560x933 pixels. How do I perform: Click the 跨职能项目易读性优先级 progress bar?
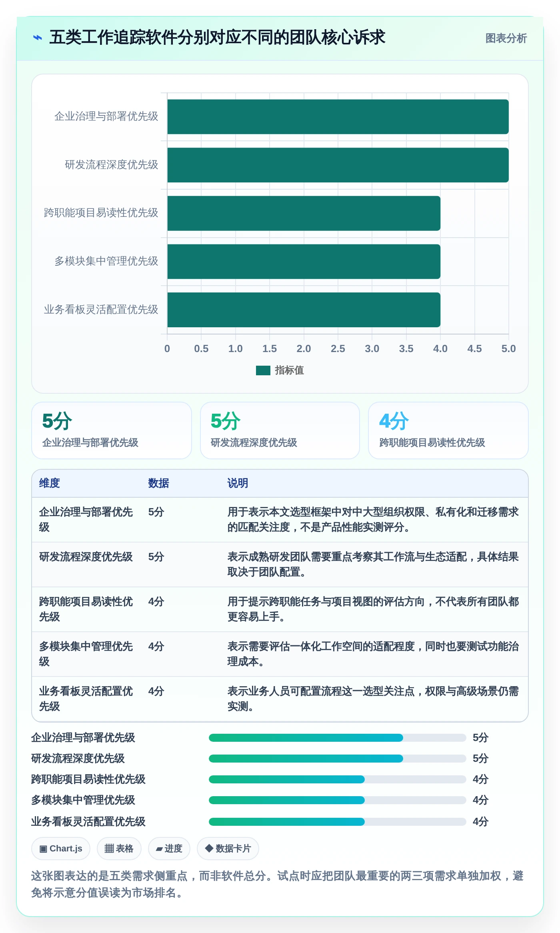(x=338, y=779)
